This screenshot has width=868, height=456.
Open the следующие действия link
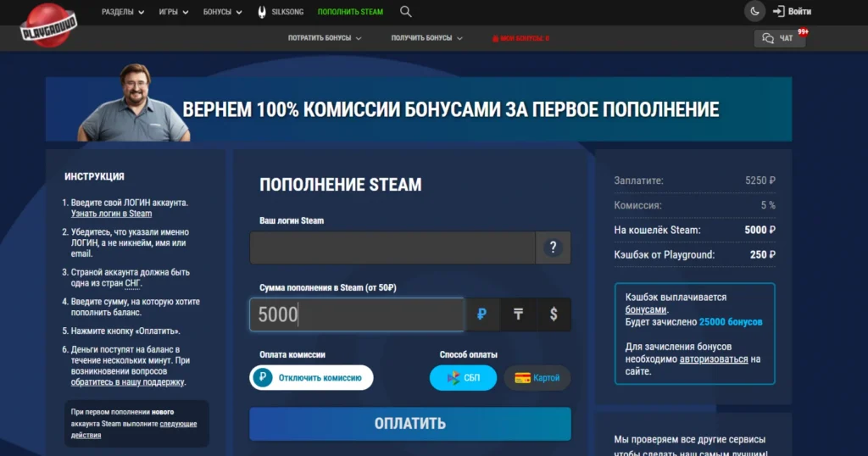(x=133, y=430)
